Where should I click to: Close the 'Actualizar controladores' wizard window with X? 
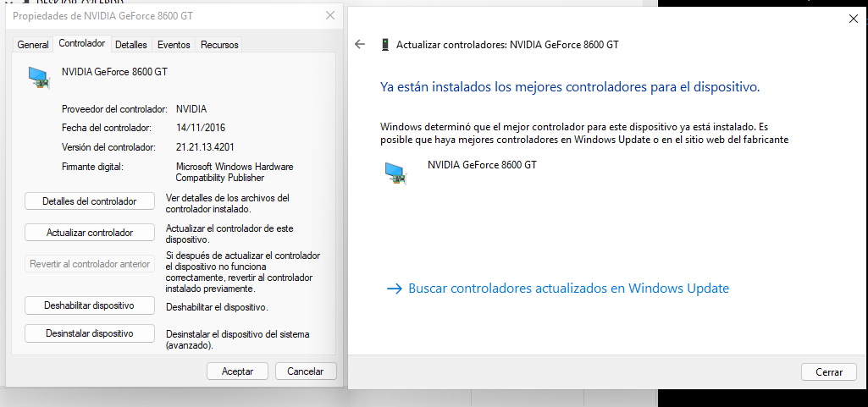(853, 19)
